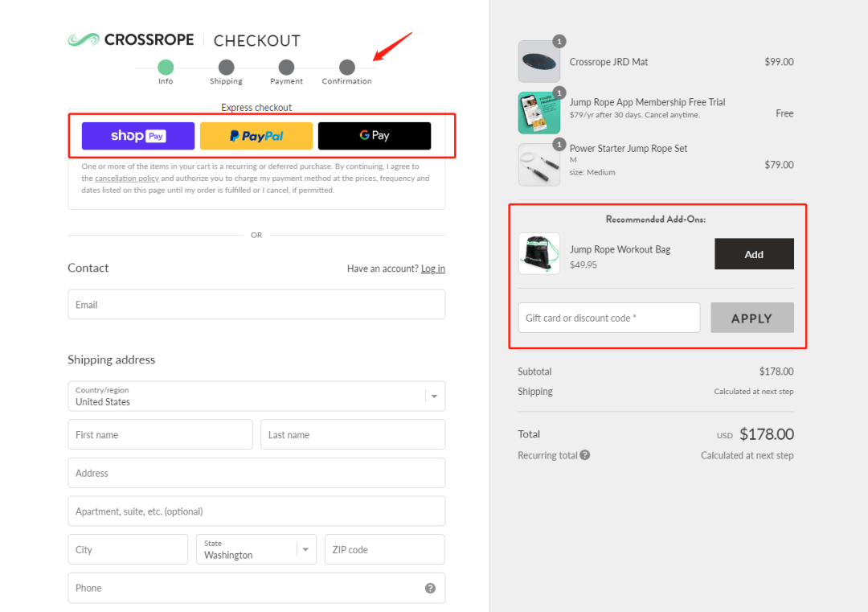Go to the Payment step dot
This screenshot has width=868, height=612.
tap(286, 68)
